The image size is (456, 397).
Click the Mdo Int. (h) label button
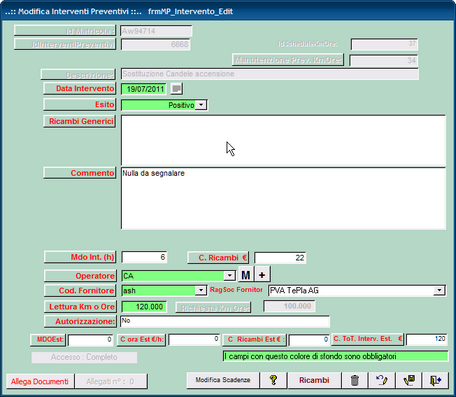[x=80, y=257]
